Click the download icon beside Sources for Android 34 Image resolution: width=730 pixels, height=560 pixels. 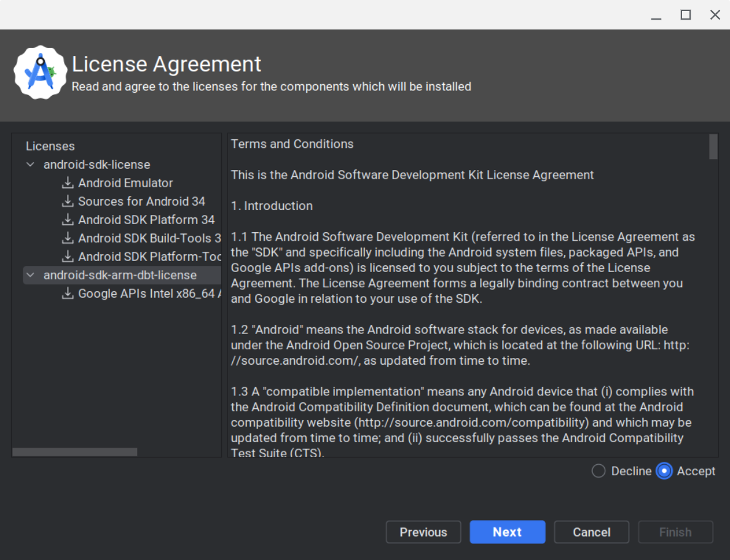(68, 201)
